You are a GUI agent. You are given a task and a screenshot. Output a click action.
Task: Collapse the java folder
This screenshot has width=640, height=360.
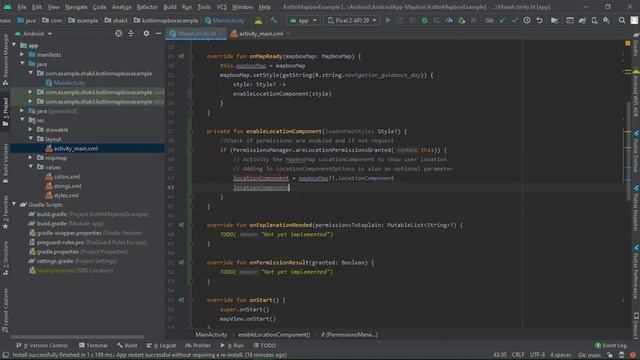pos(22,64)
